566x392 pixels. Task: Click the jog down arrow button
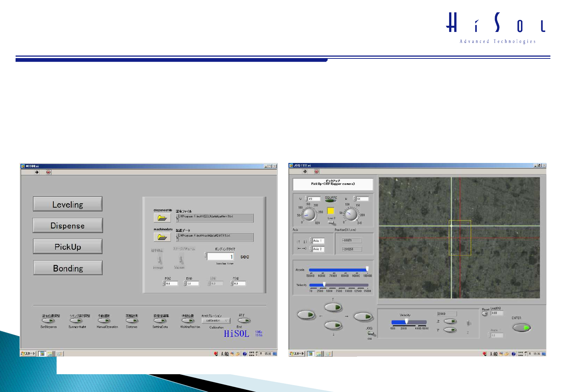[333, 325]
